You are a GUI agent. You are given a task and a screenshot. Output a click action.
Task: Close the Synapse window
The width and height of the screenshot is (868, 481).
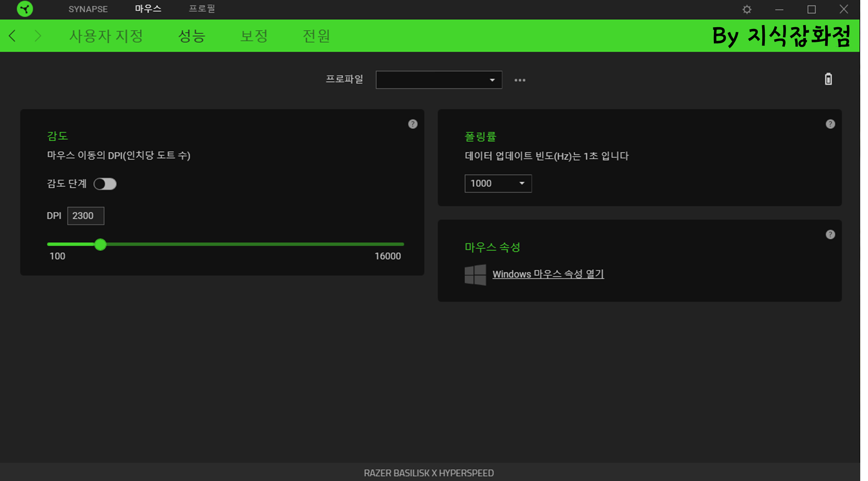coord(844,9)
